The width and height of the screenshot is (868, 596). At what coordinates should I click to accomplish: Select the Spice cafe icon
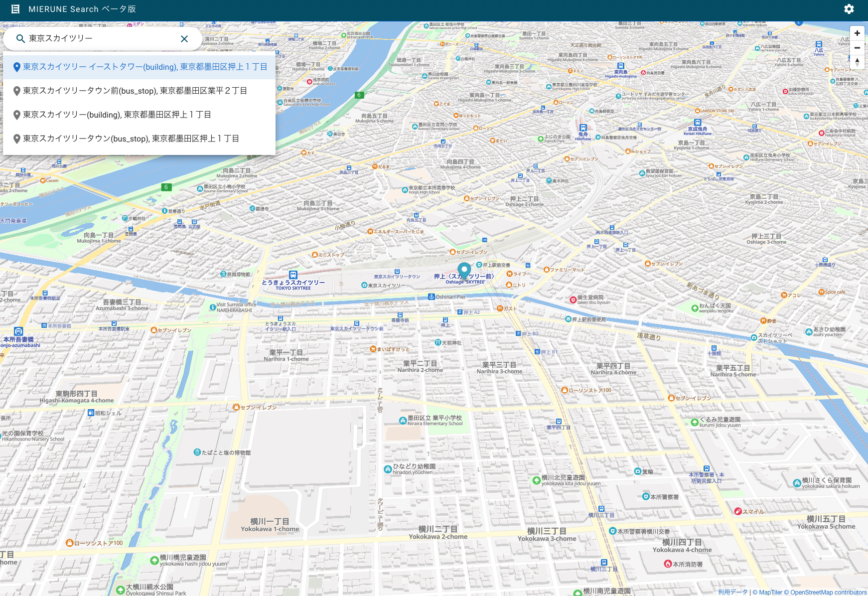pyautogui.click(x=822, y=292)
